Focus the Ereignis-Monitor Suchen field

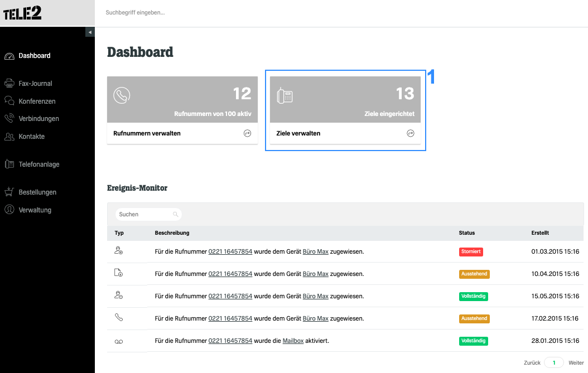click(148, 215)
